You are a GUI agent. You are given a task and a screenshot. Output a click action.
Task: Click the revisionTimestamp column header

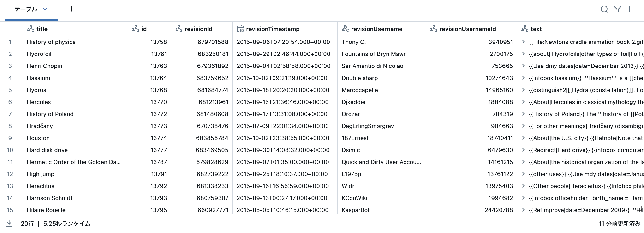[x=273, y=29]
